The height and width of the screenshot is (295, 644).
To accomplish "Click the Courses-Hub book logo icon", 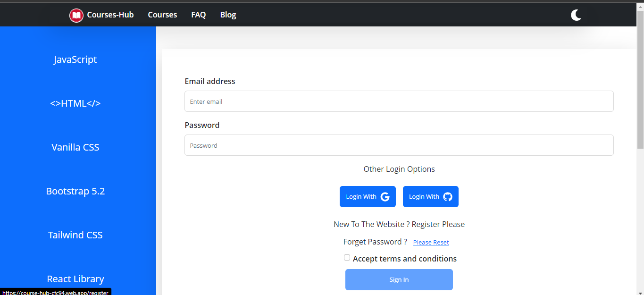I will (x=76, y=16).
